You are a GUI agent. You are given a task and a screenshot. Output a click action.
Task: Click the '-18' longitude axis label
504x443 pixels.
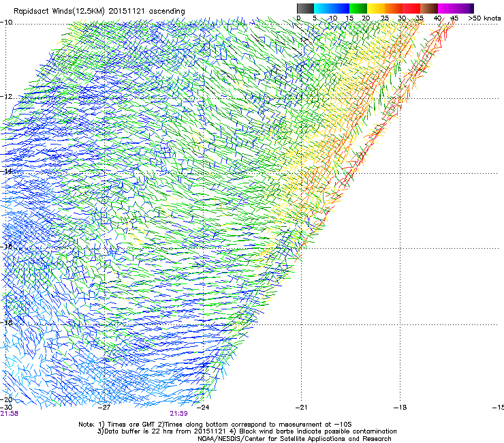tap(400, 408)
